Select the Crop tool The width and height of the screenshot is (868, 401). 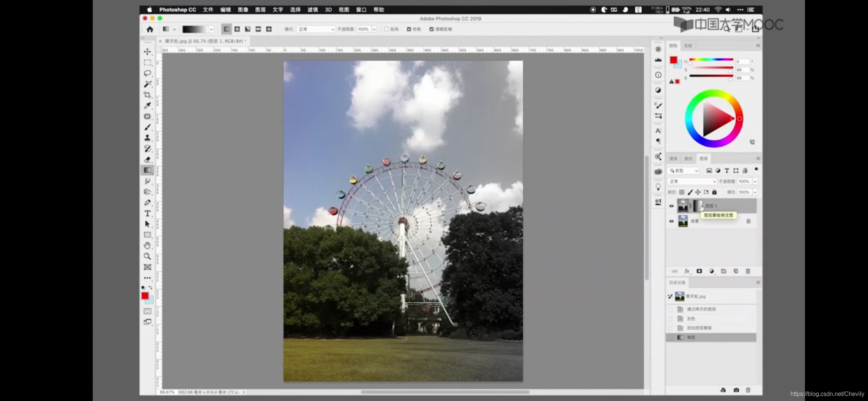pos(147,95)
